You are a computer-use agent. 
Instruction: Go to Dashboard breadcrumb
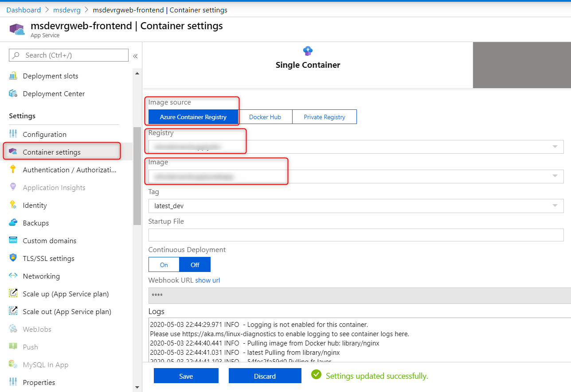pyautogui.click(x=23, y=10)
